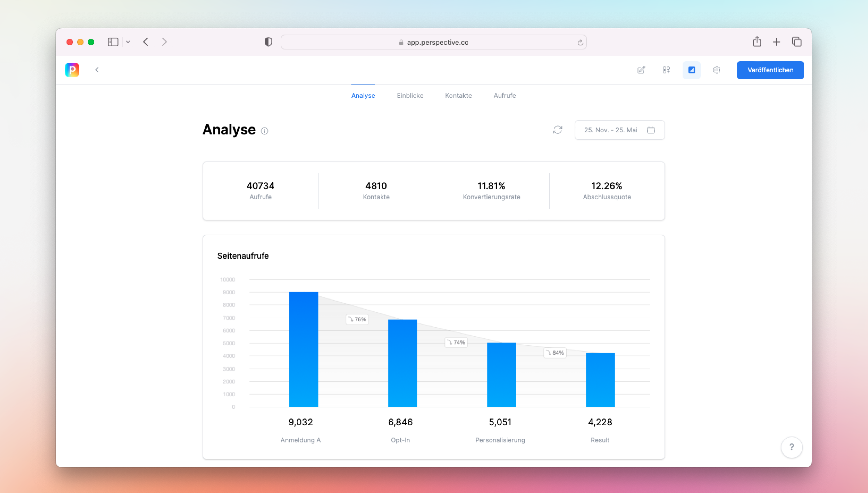This screenshot has height=493, width=868.
Task: Switch to the Einblicke tab
Action: pyautogui.click(x=410, y=96)
